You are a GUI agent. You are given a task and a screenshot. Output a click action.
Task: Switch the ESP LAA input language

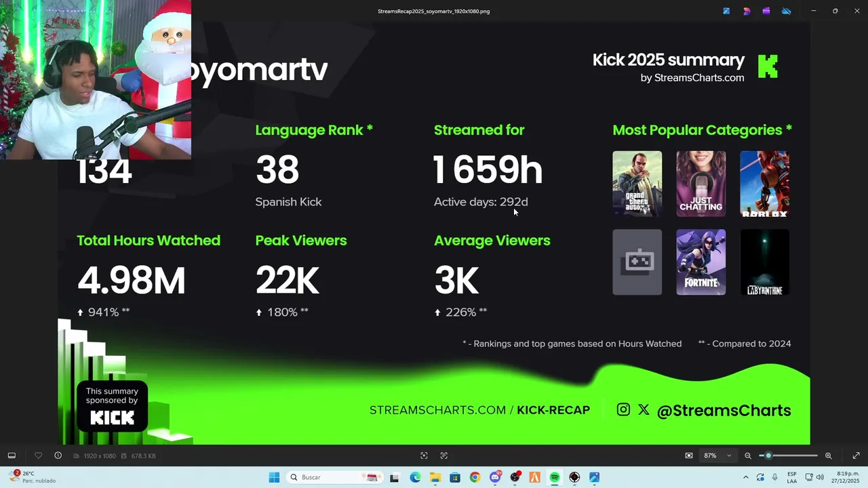click(792, 477)
